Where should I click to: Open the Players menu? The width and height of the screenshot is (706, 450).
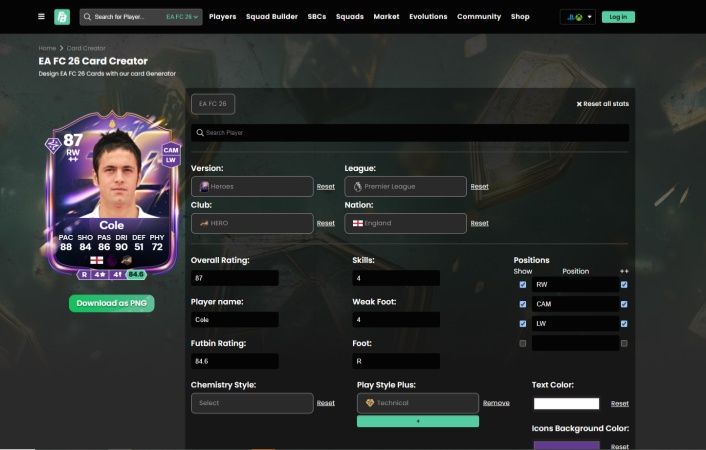[222, 17]
